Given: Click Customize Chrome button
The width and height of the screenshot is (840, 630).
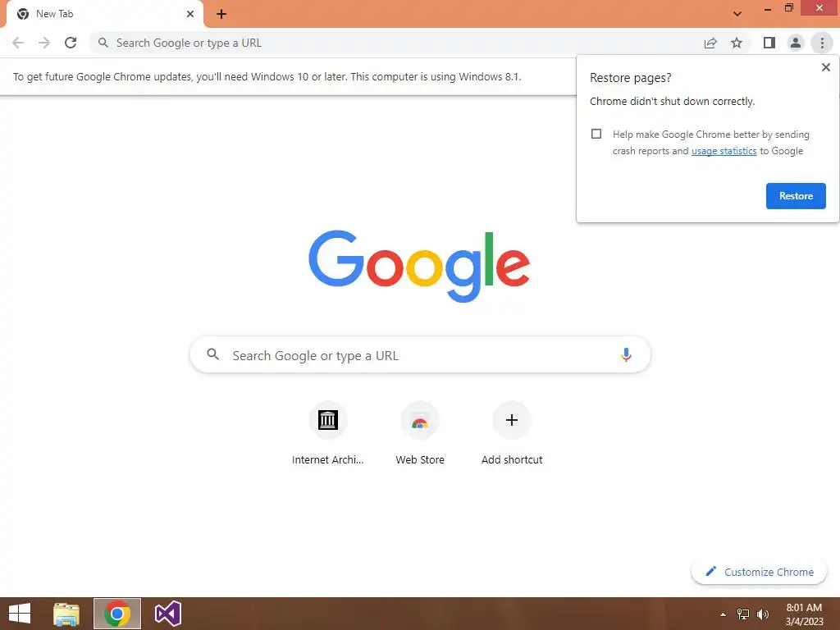Looking at the screenshot, I should 759,572.
